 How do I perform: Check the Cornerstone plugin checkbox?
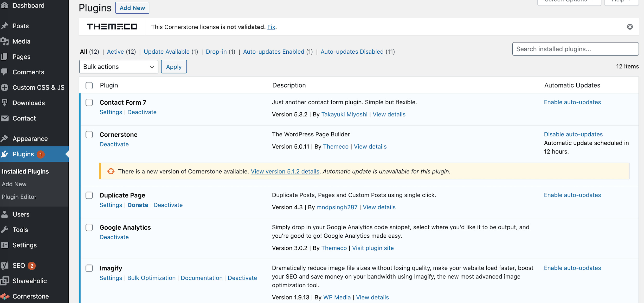(x=89, y=135)
